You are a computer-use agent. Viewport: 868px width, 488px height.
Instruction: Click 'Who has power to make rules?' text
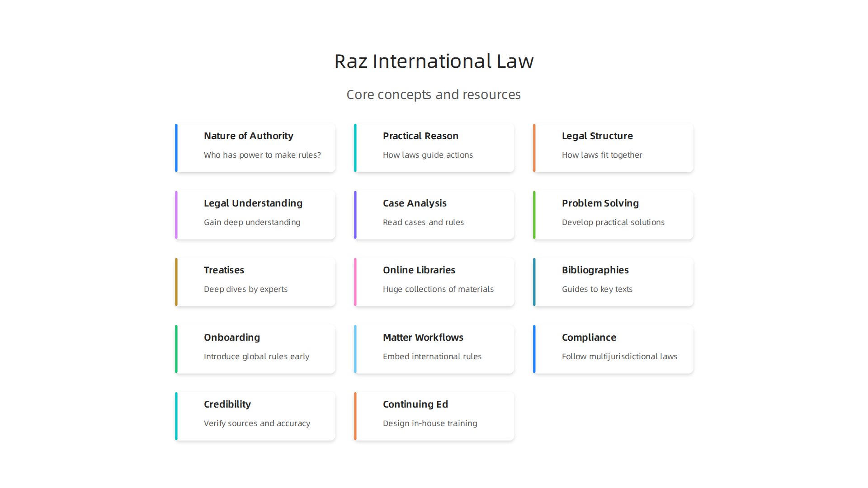[262, 155]
